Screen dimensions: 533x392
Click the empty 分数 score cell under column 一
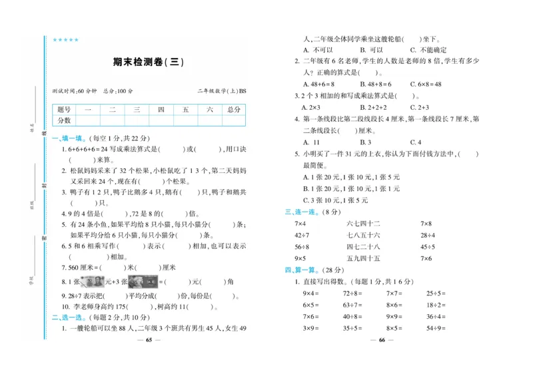[x=88, y=120]
